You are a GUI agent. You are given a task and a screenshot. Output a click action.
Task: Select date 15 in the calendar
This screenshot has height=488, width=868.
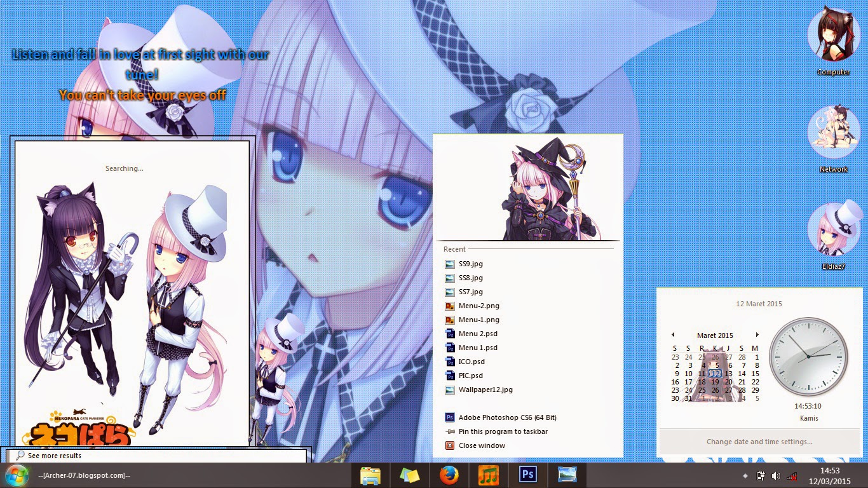click(755, 374)
